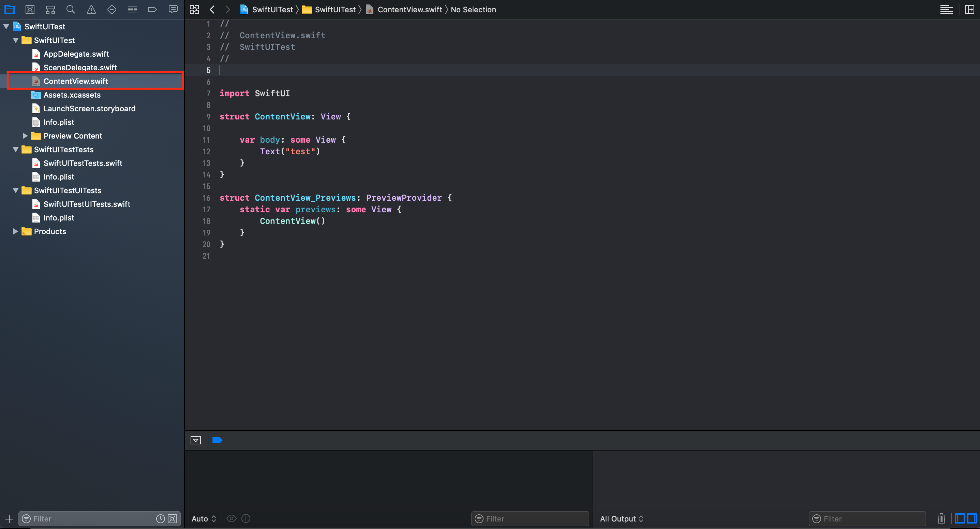
Task: Add an editor on the right
Action: coord(970,10)
